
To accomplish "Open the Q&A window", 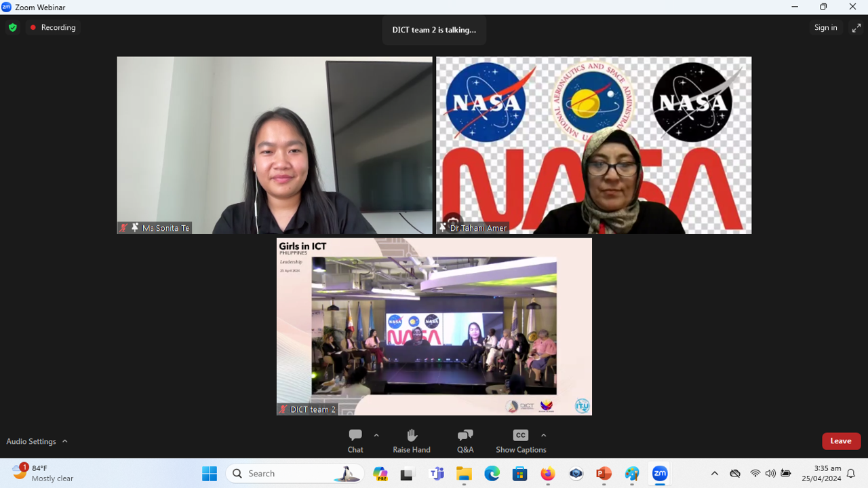I will 465,441.
